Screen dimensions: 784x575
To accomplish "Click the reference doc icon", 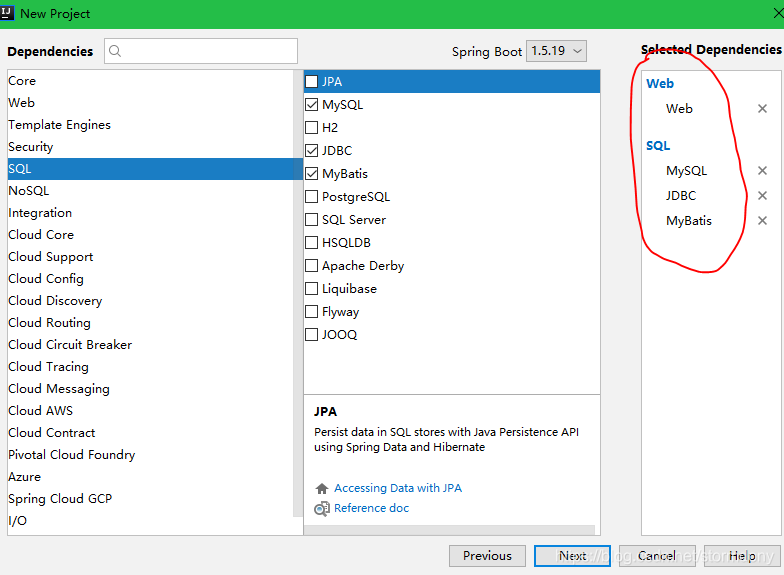I will point(322,508).
